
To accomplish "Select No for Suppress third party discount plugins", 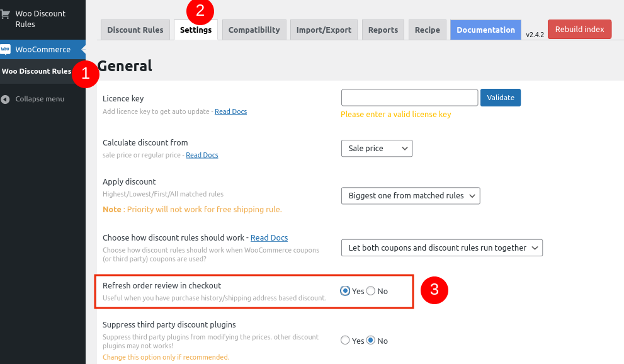I will coord(370,340).
